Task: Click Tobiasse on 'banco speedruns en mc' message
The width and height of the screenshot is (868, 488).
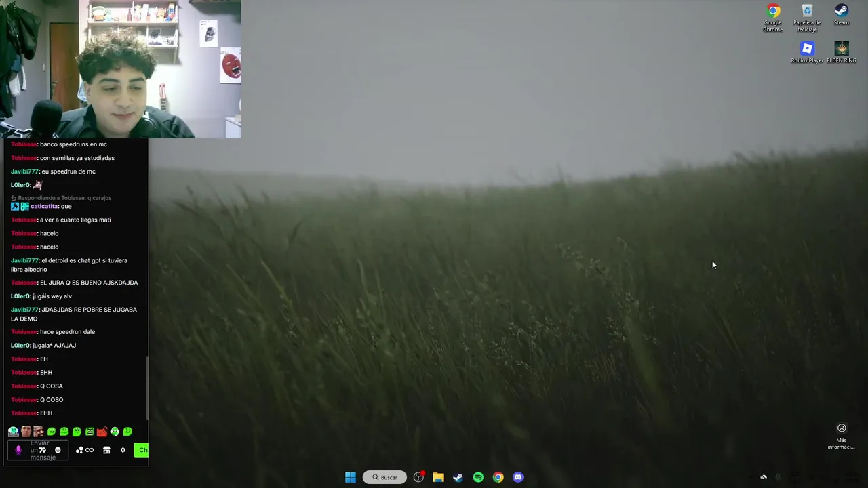Action: pyautogui.click(x=24, y=144)
